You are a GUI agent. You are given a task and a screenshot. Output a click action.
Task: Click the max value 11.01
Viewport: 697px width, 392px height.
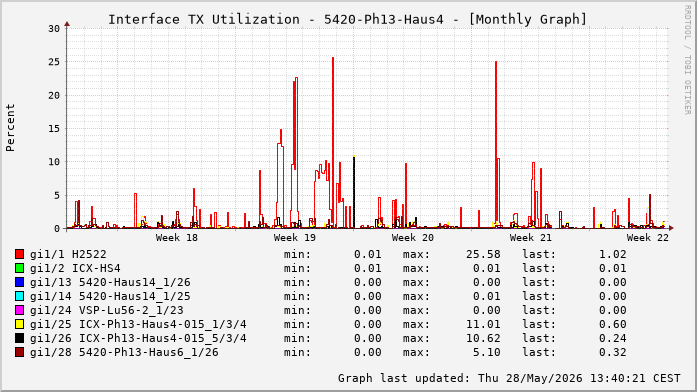click(x=483, y=324)
